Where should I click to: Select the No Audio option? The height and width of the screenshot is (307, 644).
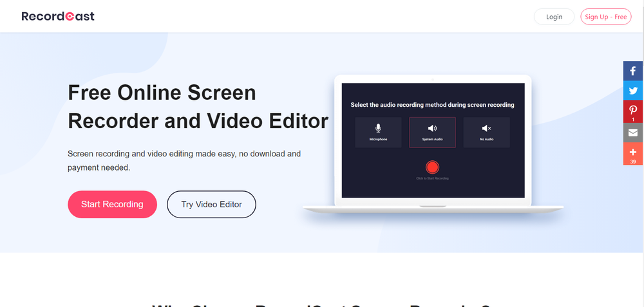point(487,133)
